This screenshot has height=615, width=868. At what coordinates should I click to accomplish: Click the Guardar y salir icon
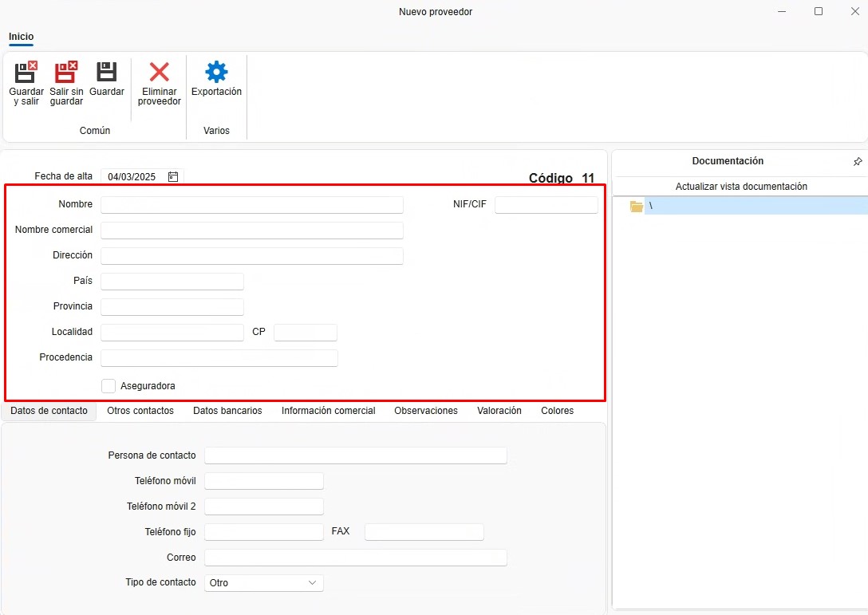coord(26,73)
